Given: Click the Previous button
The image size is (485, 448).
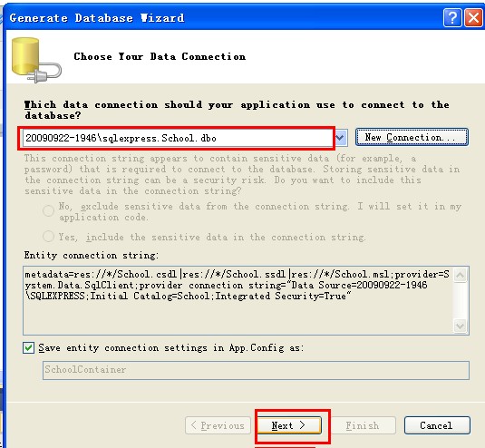Looking at the screenshot, I should coord(218,425).
